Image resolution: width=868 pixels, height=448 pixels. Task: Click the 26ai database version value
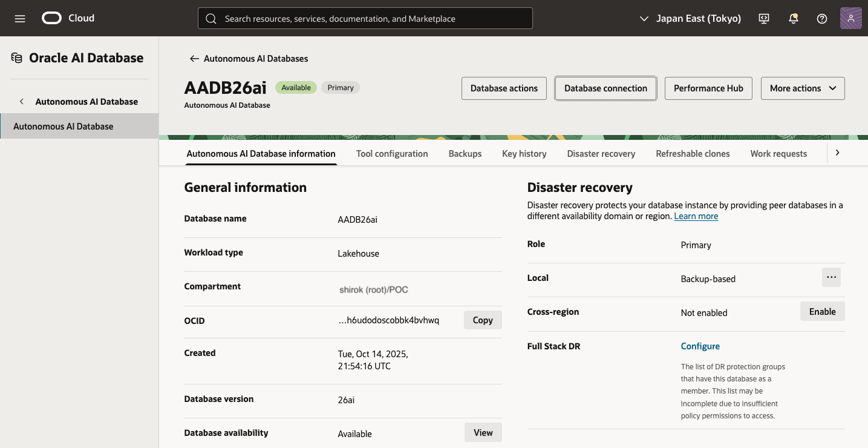346,400
